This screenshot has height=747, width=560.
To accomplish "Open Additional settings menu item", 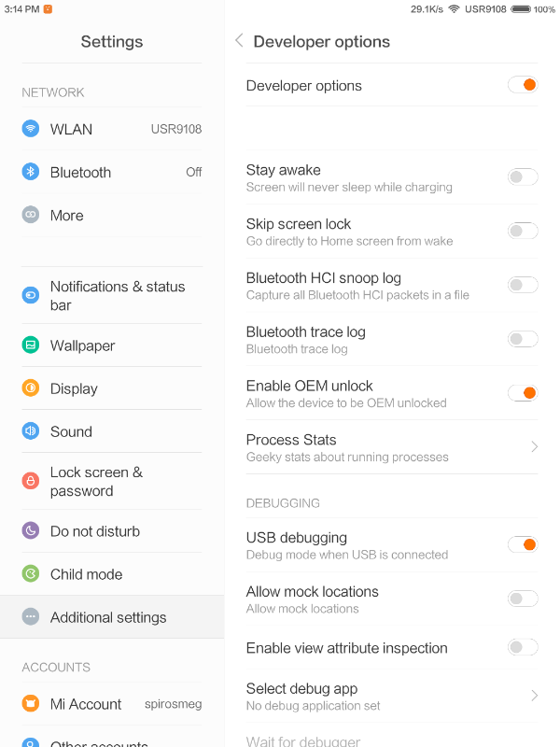I will click(108, 617).
